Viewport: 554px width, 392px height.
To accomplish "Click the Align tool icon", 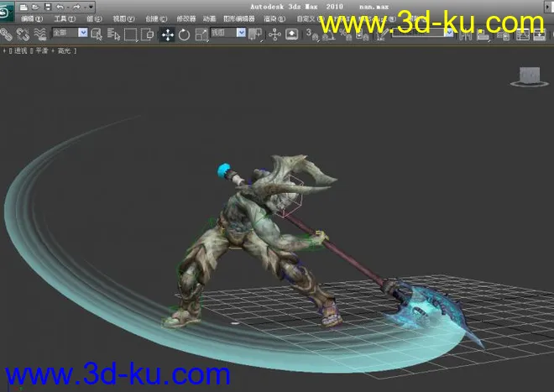I will coord(483,34).
